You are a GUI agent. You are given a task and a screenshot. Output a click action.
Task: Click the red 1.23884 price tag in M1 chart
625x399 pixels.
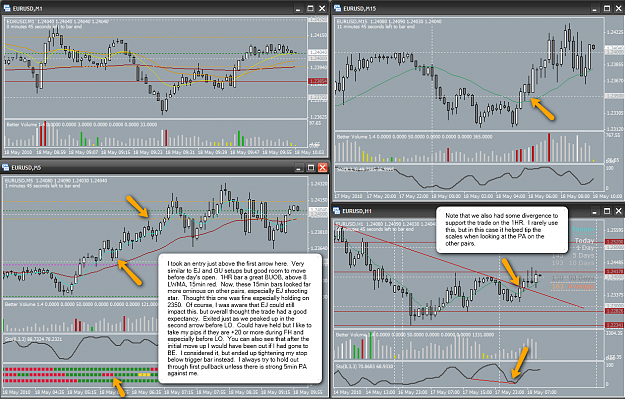coord(318,81)
